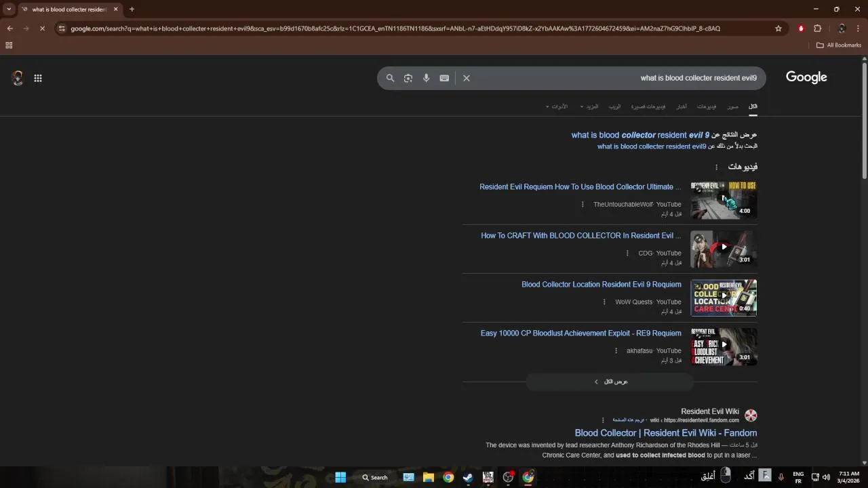
Task: Open more options for CDG video
Action: (627, 253)
